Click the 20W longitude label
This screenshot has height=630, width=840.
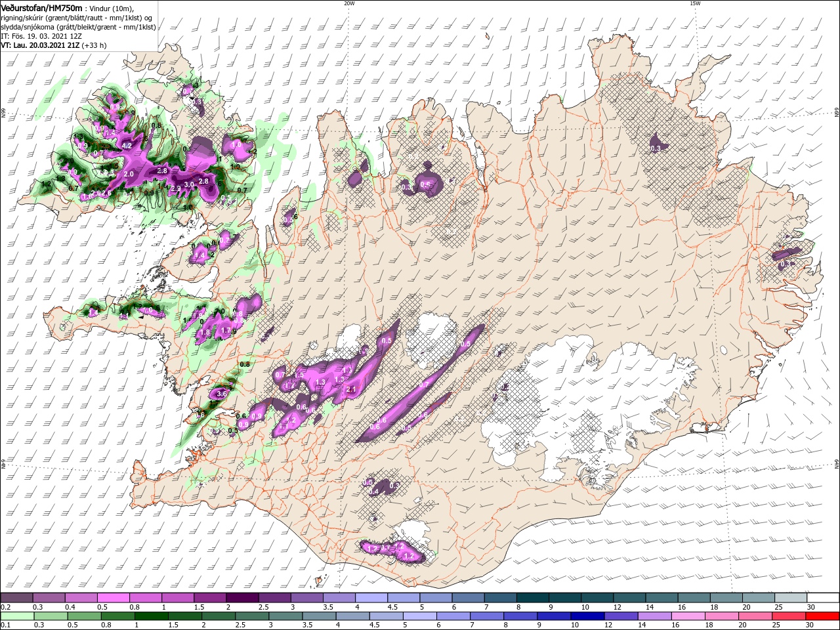click(349, 3)
